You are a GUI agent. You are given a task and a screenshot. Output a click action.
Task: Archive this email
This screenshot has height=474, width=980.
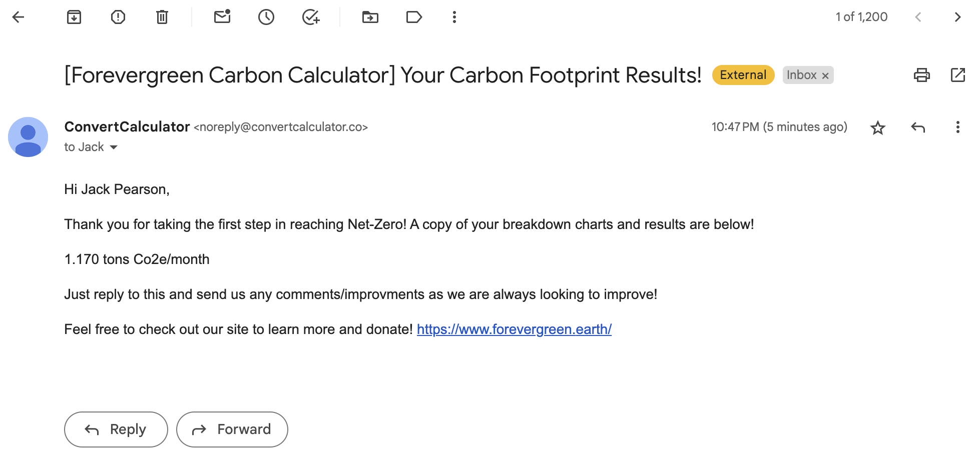pyautogui.click(x=74, y=17)
